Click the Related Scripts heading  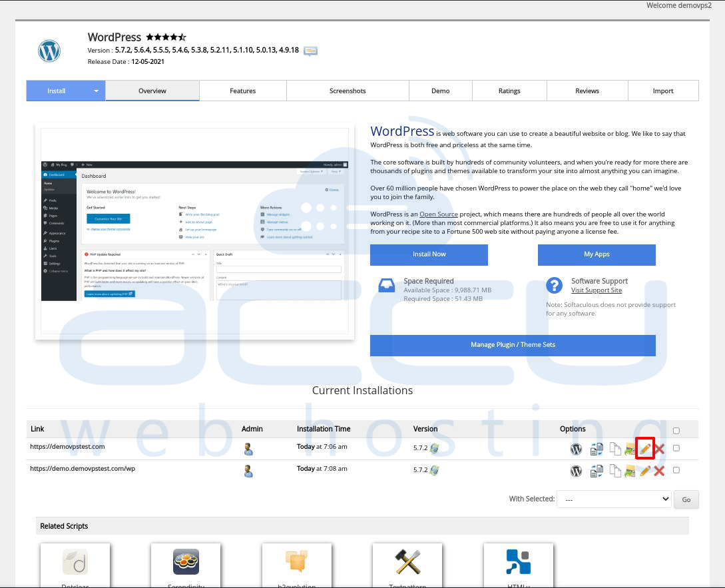(x=64, y=526)
